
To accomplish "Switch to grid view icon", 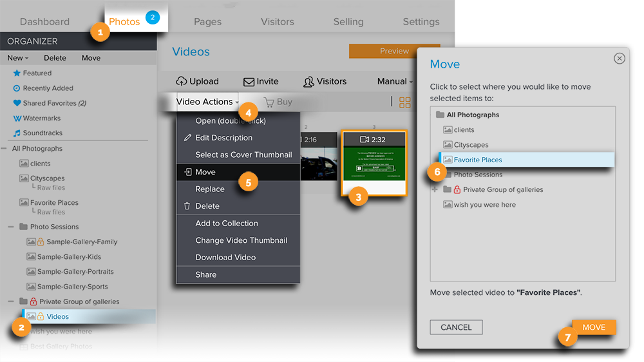I will [x=404, y=102].
